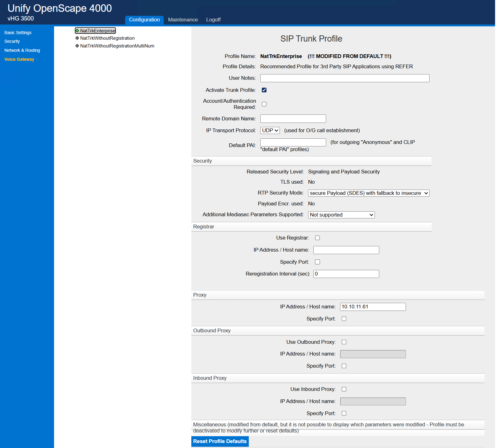The height and width of the screenshot is (448, 496).
Task: Click the Security section header
Action: tap(311, 161)
